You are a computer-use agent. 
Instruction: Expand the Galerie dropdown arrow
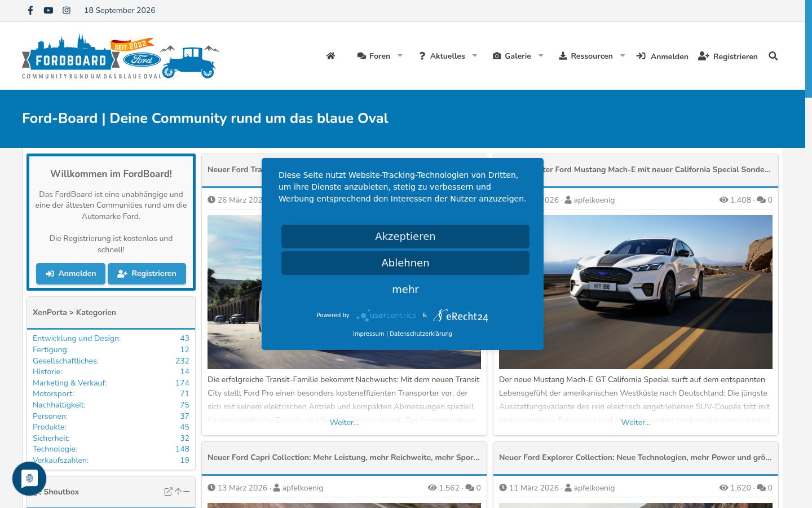coord(541,56)
